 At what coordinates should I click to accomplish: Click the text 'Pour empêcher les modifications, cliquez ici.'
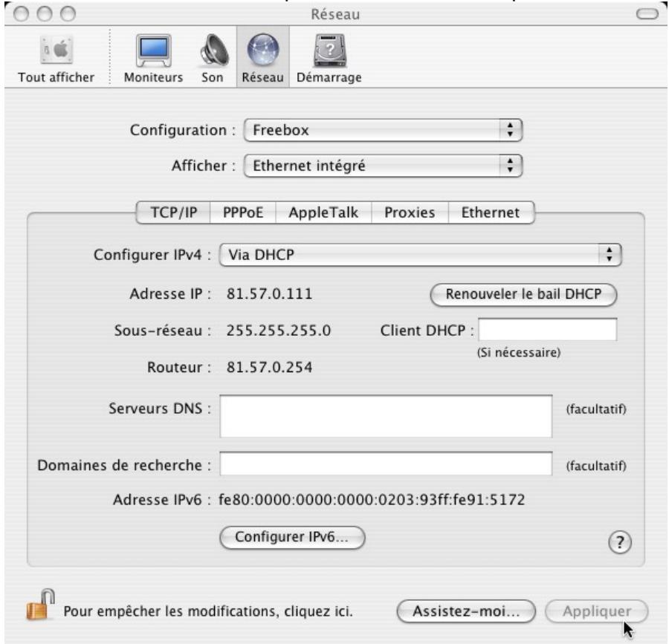click(208, 611)
